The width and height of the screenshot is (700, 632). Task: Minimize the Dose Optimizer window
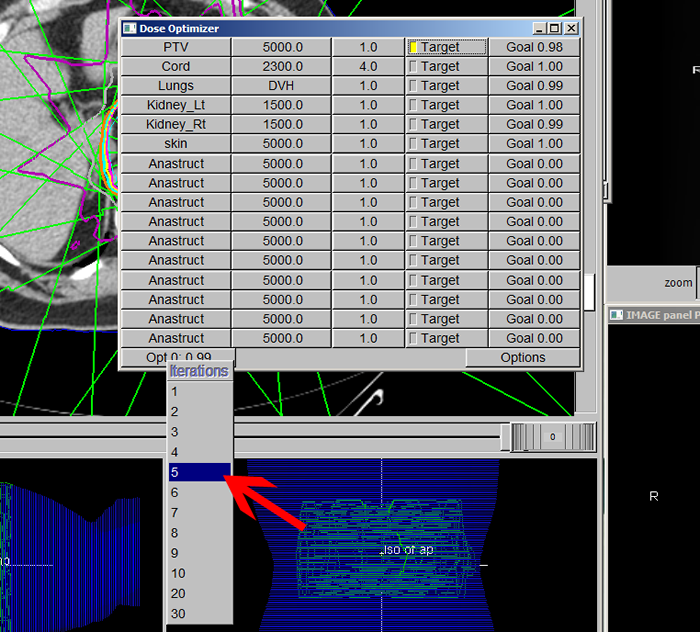click(541, 28)
